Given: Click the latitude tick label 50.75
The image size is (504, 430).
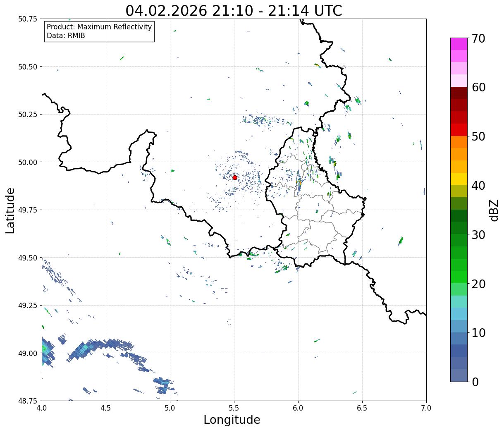Looking at the screenshot, I should pos(28,19).
